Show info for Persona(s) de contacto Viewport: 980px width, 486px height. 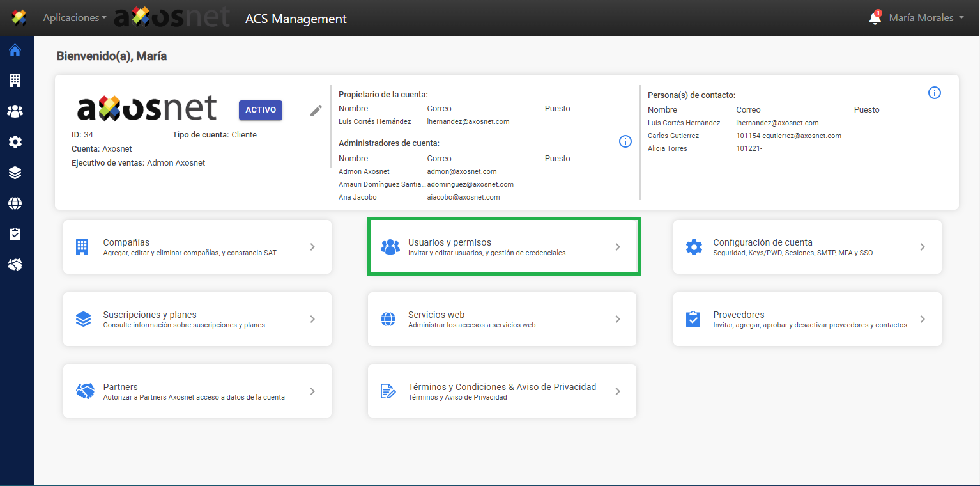[x=934, y=93]
